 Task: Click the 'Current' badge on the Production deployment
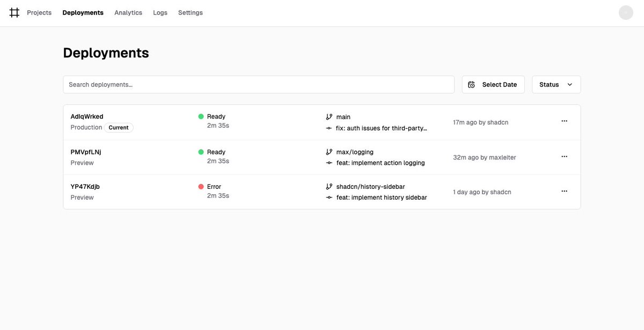tap(119, 127)
